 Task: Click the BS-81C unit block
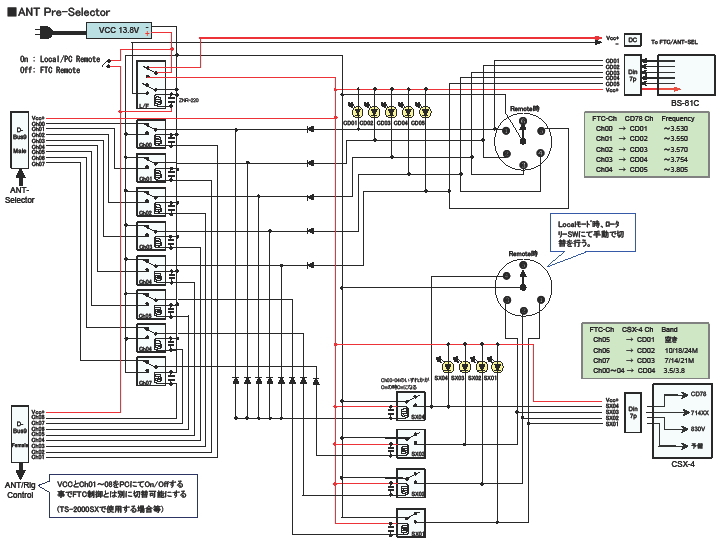tap(686, 75)
